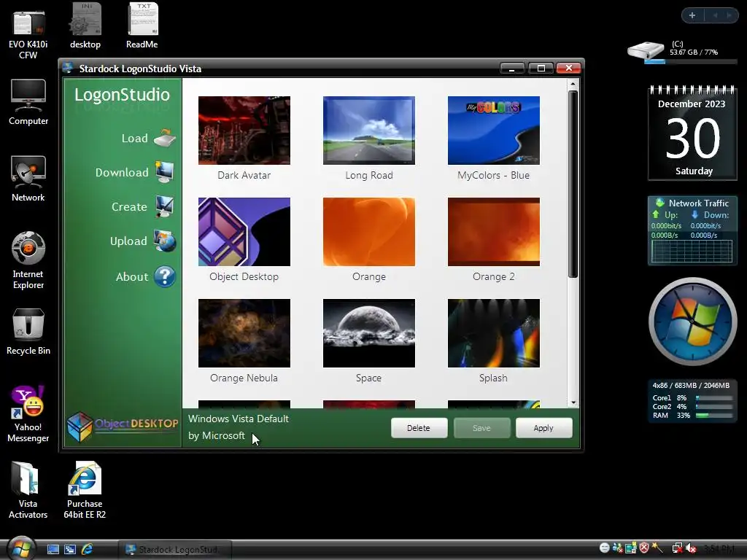
Task: Click the C: drive gadget icon
Action: [x=646, y=50]
